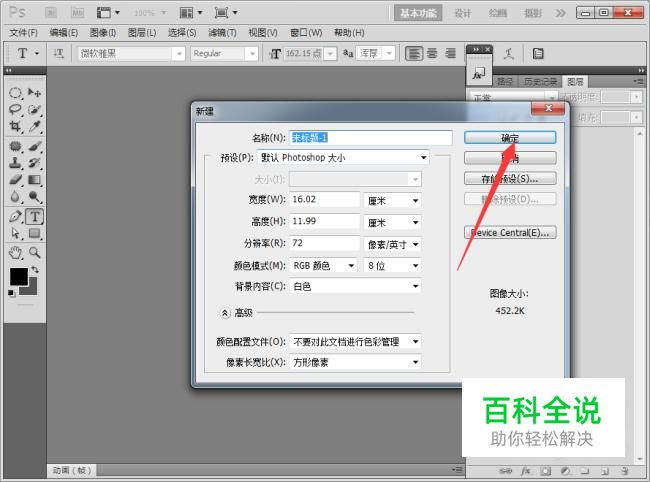Align text left

click(x=414, y=53)
